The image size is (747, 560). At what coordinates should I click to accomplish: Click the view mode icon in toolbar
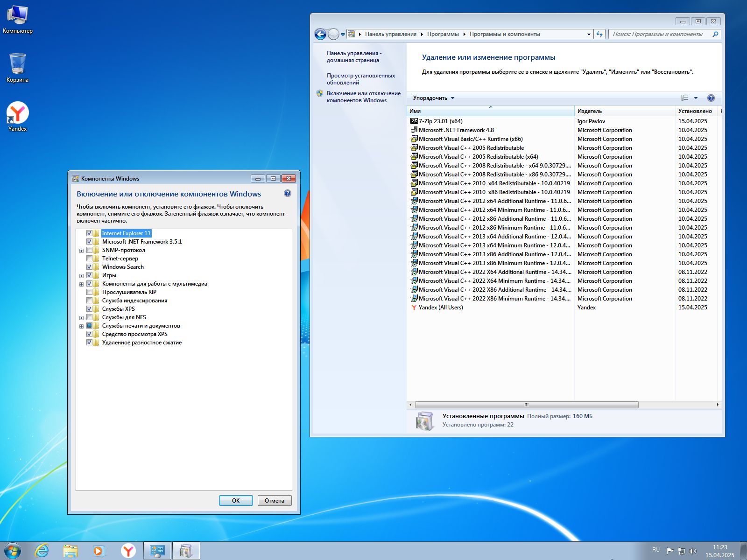tap(685, 98)
